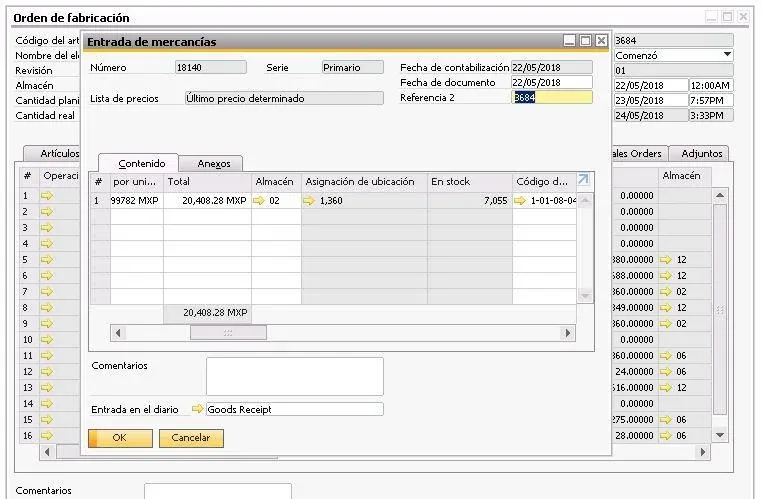The width and height of the screenshot is (763, 499).
Task: Click the Lista de precios field
Action: pyautogui.click(x=284, y=98)
